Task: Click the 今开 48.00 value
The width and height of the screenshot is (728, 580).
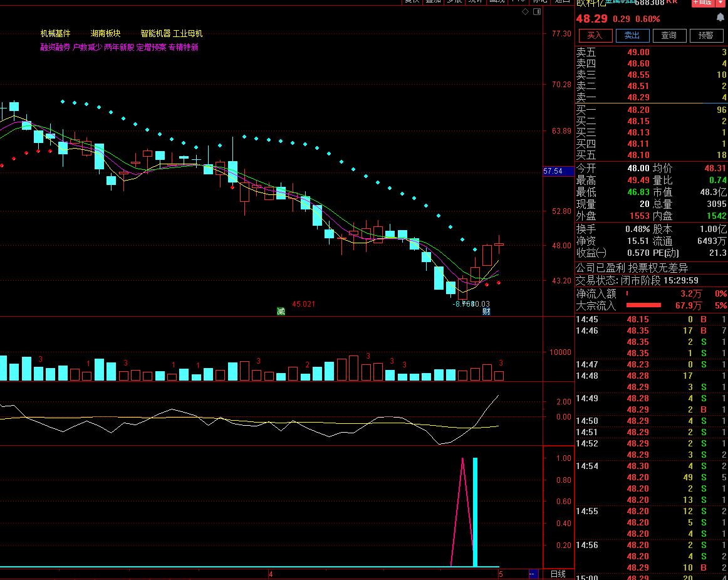Action: pos(638,168)
